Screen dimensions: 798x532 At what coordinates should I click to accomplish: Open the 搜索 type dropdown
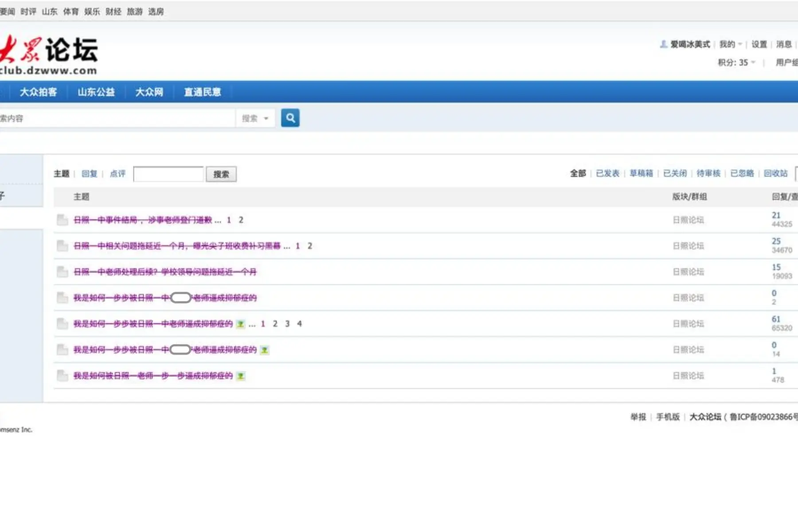click(x=255, y=118)
